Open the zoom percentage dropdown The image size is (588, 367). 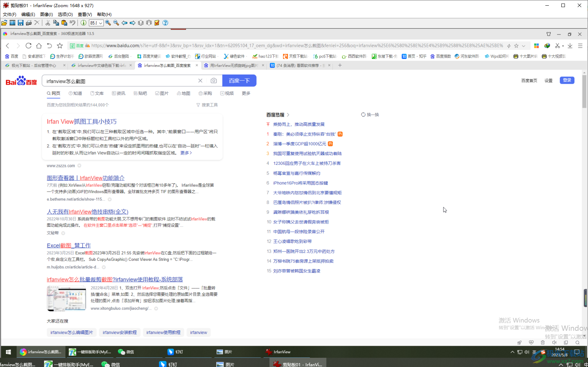click(101, 23)
